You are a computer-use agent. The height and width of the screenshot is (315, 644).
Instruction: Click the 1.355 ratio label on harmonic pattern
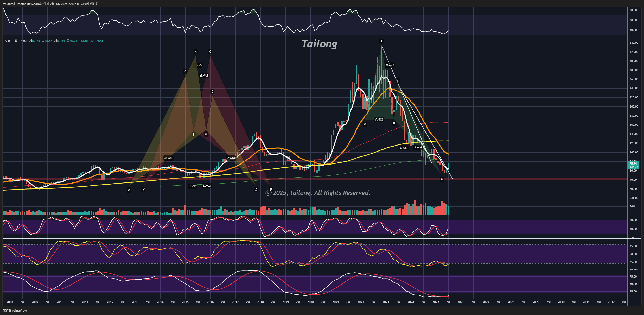(x=198, y=65)
